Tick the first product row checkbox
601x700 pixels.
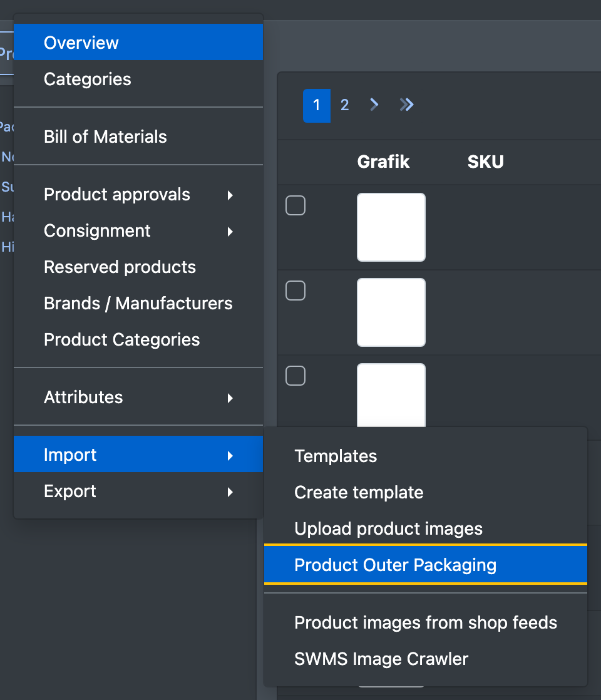click(x=295, y=205)
